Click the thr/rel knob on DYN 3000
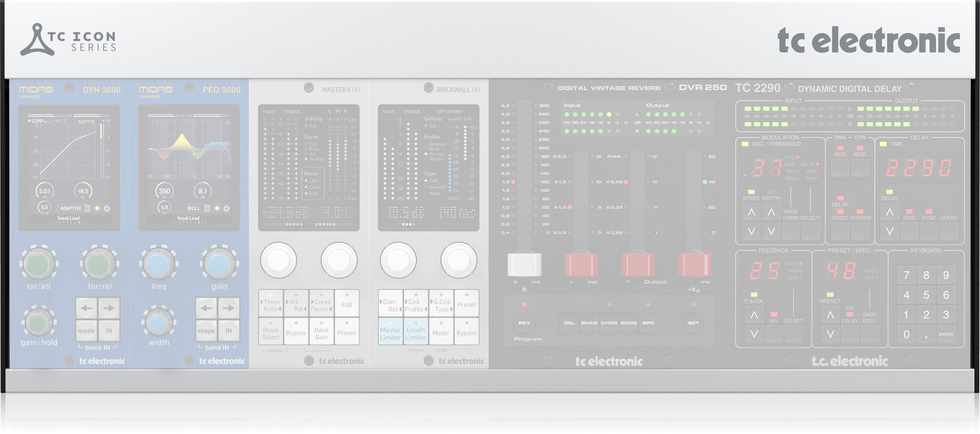Image resolution: width=980 pixels, height=434 pixels. point(99,264)
